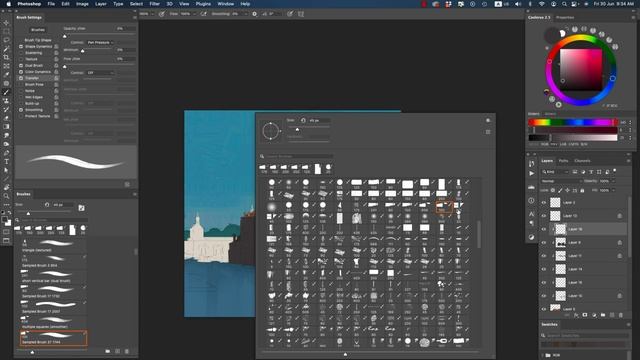Open the Window menu
Screen dimensions: 640x360
tap(225, 4)
